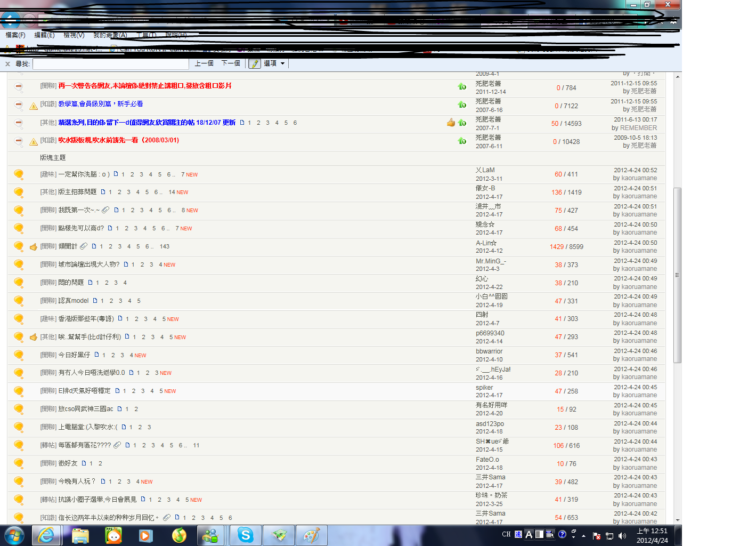Open the thread 城市論壇出現大人物?

(x=88, y=264)
